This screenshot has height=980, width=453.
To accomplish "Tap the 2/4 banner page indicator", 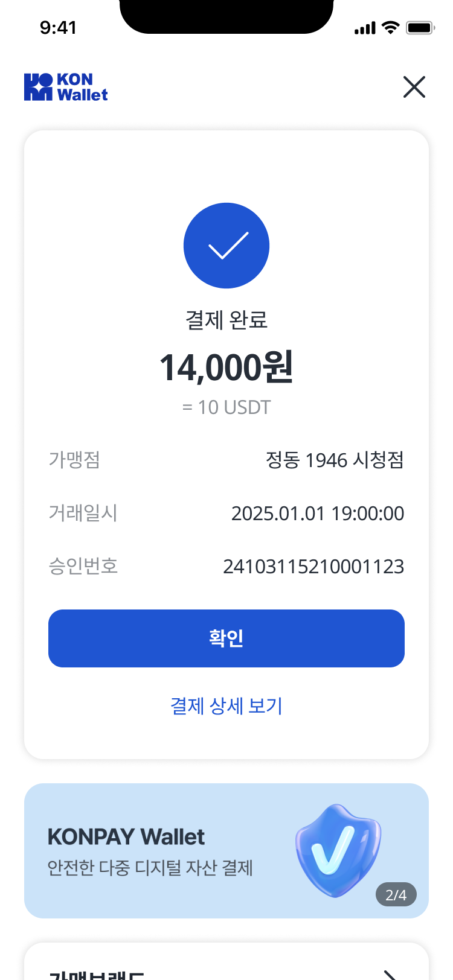I will (x=396, y=895).
